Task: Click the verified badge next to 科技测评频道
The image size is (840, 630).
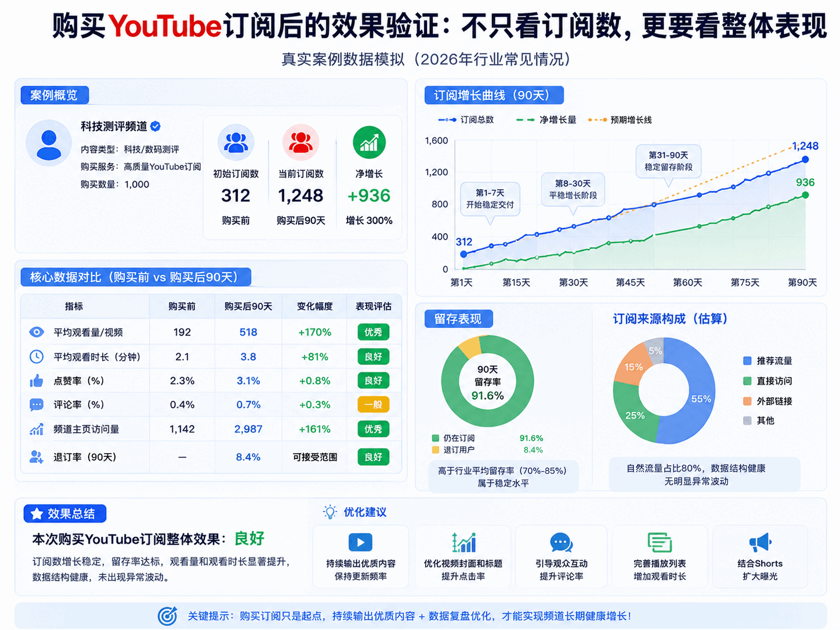Action: pos(155,126)
